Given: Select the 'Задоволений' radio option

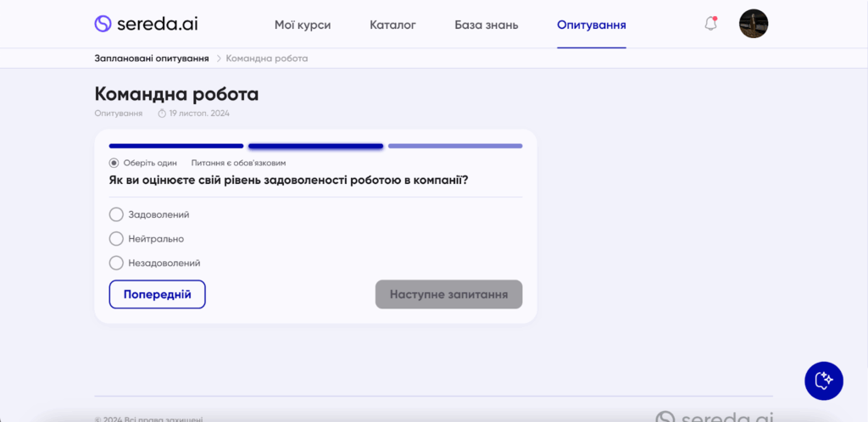Looking at the screenshot, I should (x=117, y=214).
